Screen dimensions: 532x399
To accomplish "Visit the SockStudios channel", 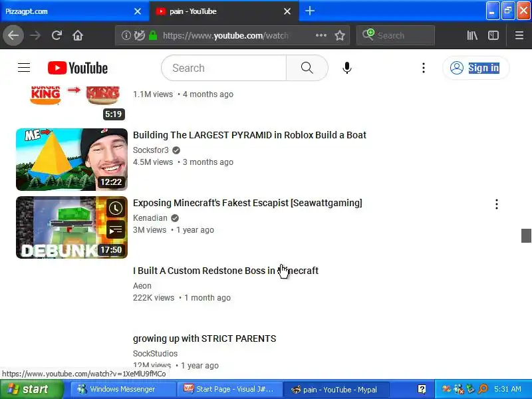I will coord(155,354).
